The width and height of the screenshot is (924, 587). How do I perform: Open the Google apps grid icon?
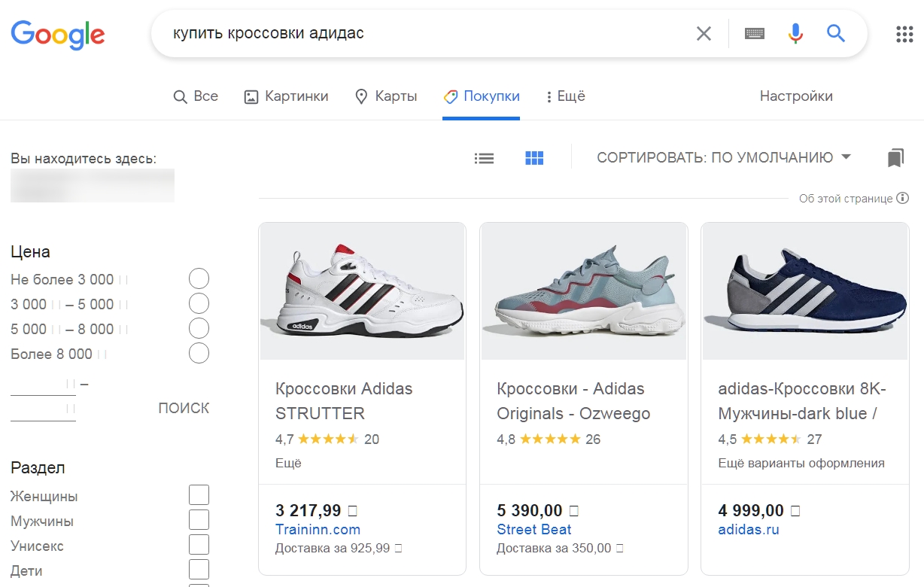coord(904,34)
